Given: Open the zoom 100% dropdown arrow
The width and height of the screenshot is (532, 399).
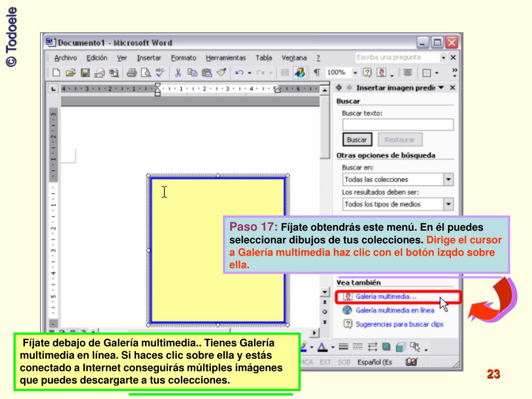Looking at the screenshot, I should pos(355,73).
